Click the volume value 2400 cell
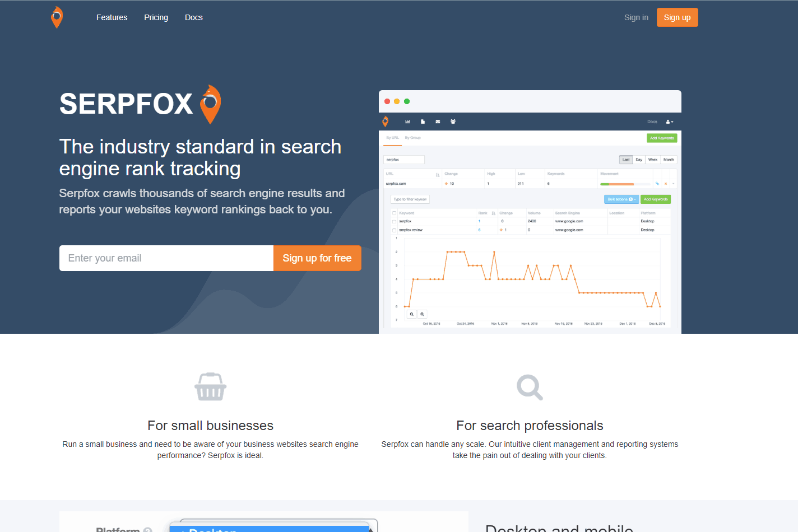798x532 pixels. 532,221
